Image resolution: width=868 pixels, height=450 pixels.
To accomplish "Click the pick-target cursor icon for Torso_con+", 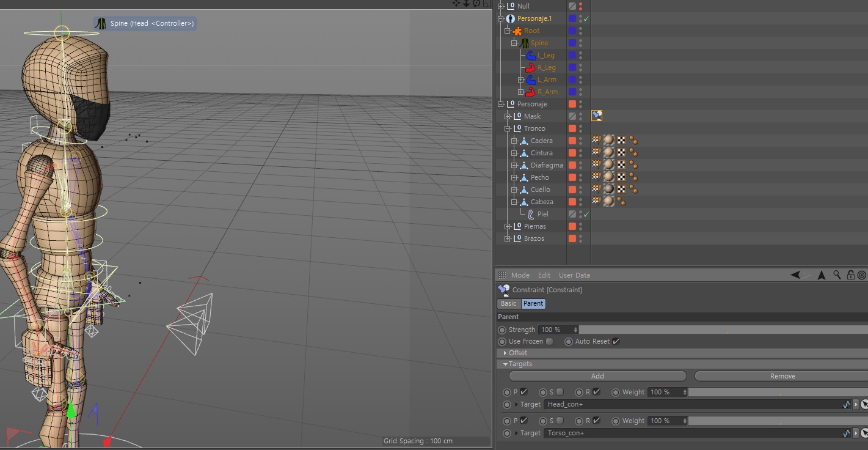I will 864,433.
